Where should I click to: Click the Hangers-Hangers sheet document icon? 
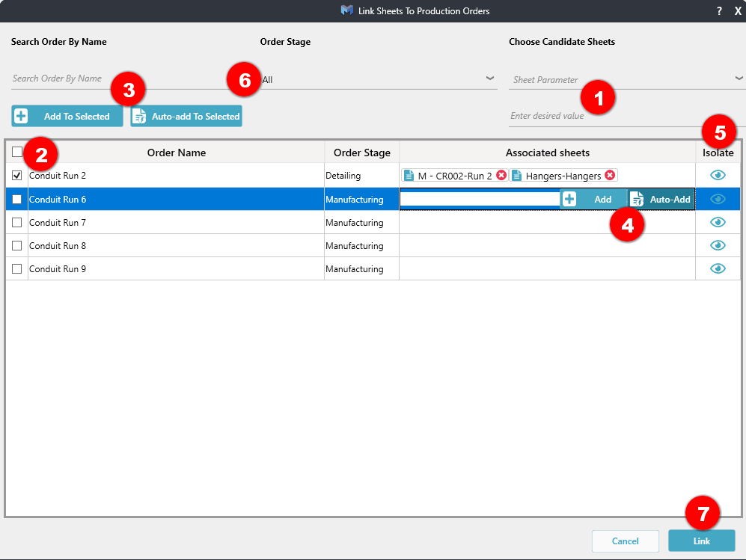pos(516,176)
